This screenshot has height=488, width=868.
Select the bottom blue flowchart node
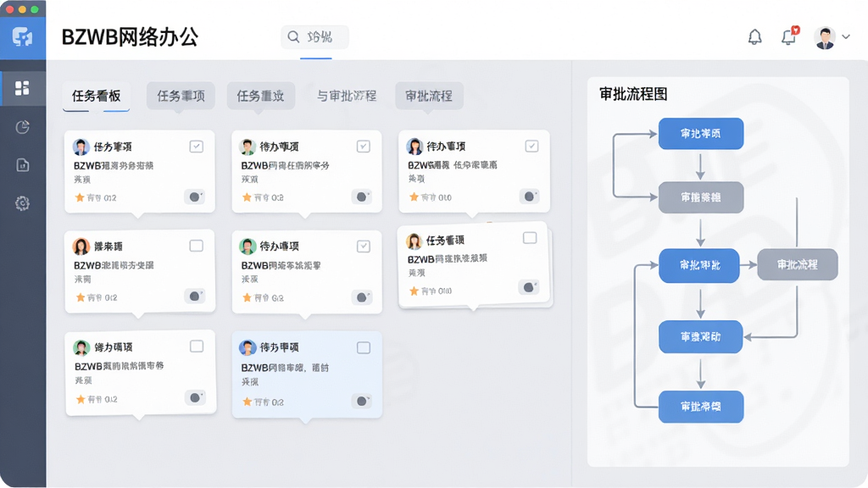(701, 407)
